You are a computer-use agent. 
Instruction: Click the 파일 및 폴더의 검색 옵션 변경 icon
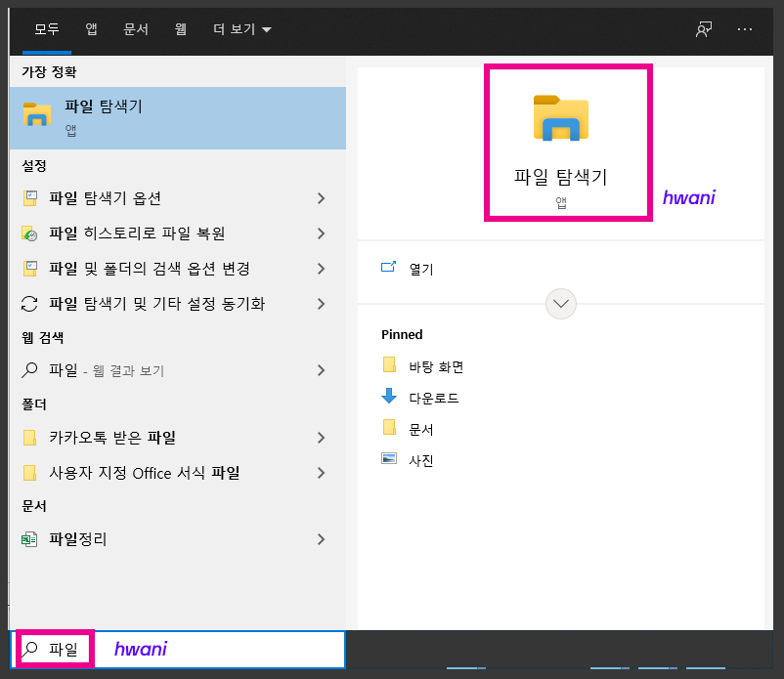click(30, 269)
